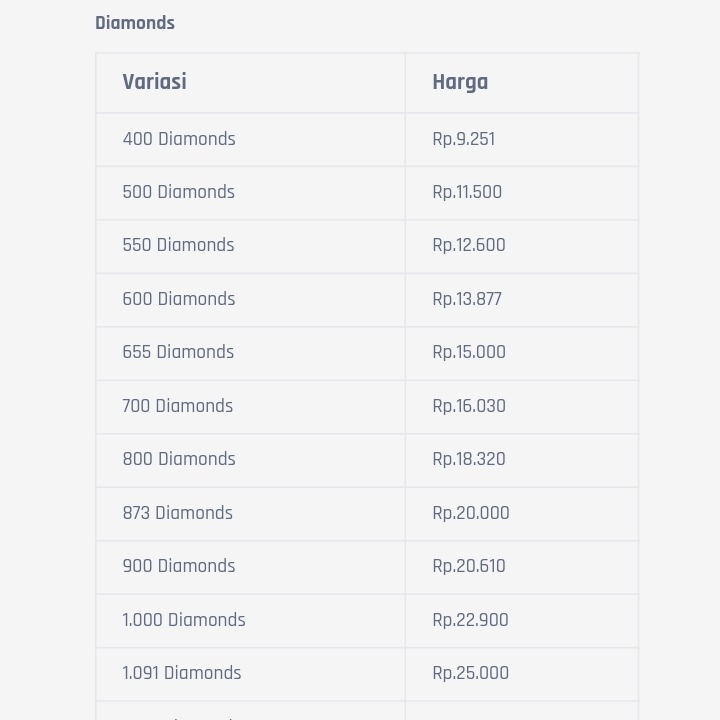Select the Rp.11.500 price
The width and height of the screenshot is (720, 720).
coord(467,192)
